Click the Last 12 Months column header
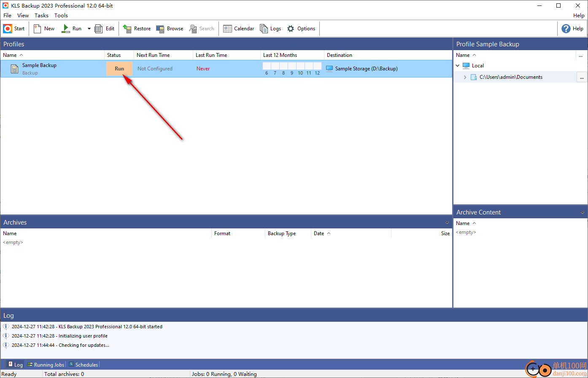588x378 pixels. [x=292, y=55]
